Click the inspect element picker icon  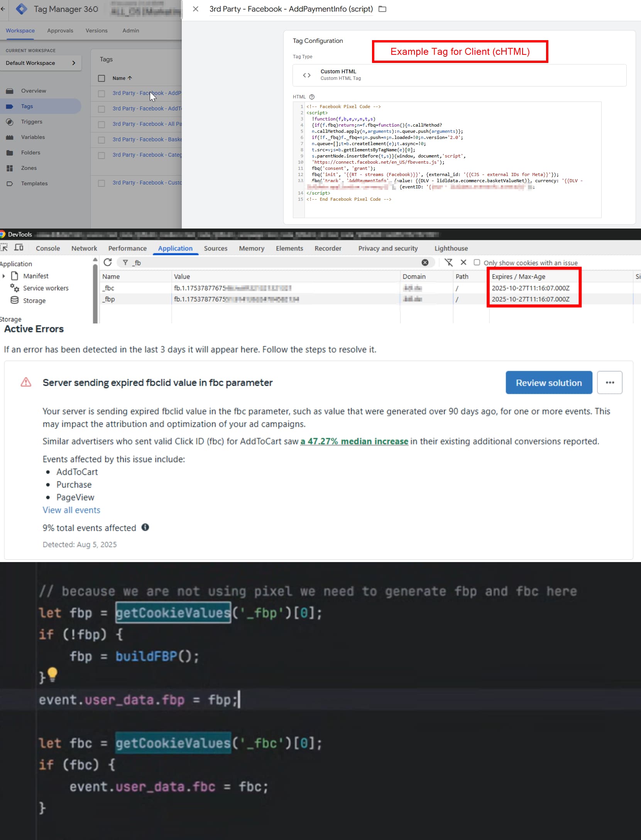(4, 248)
